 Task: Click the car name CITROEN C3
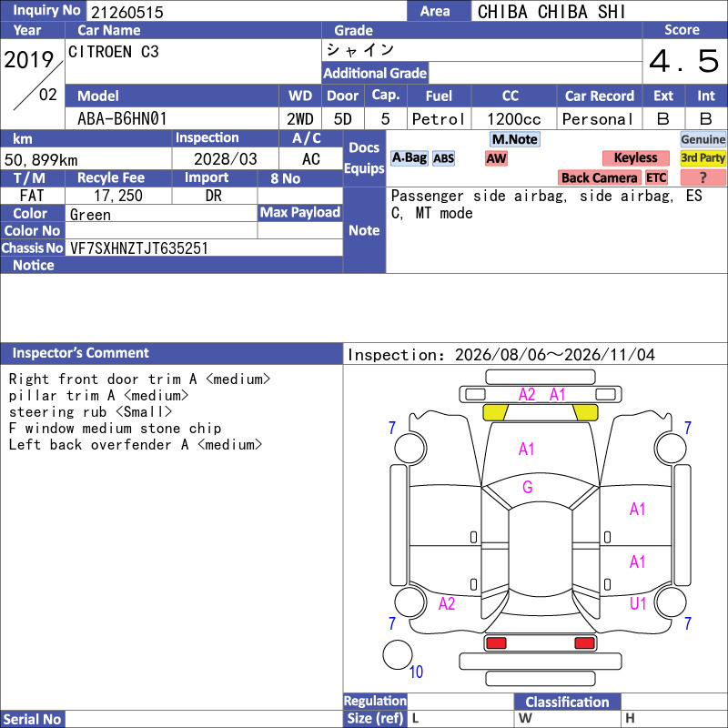tap(114, 52)
